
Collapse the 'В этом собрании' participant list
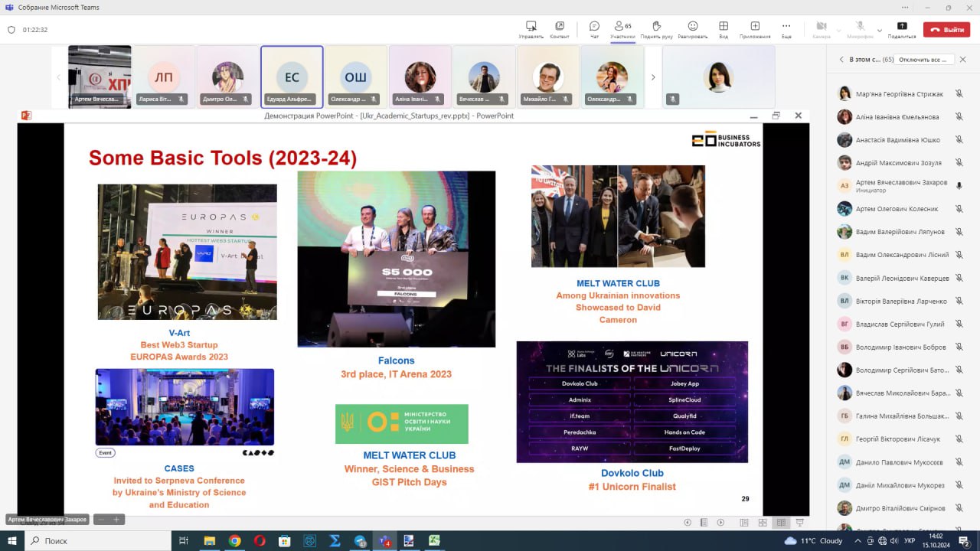[841, 60]
